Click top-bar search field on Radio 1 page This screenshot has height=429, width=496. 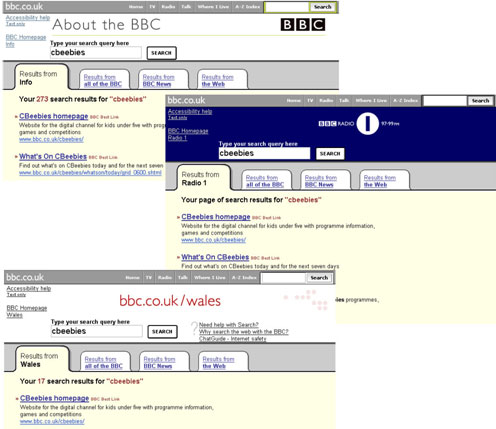click(x=445, y=100)
